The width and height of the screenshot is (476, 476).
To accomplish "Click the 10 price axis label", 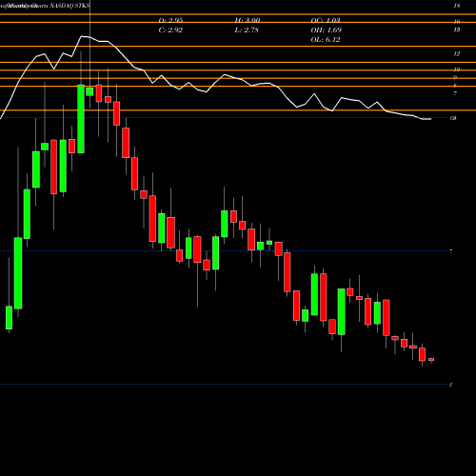I will click(457, 69).
